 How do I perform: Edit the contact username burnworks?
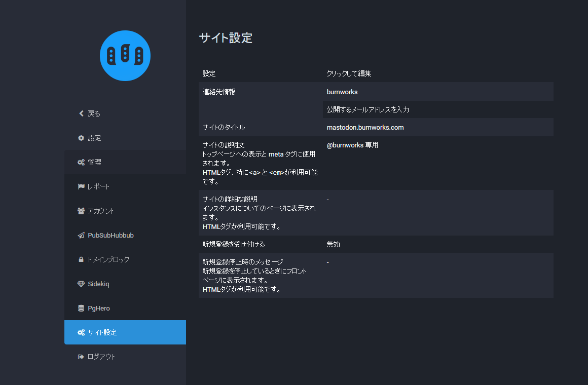pyautogui.click(x=342, y=92)
